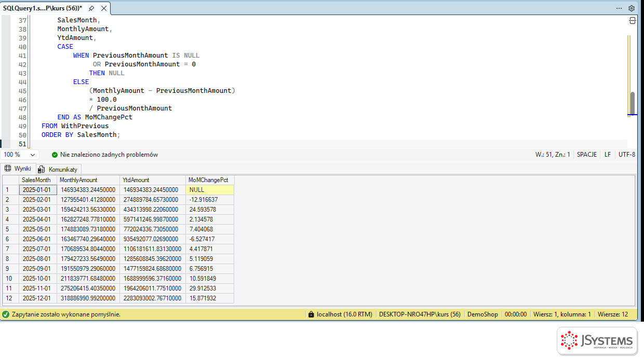Click green check icon beside 'Zapytanie zostało wykonane pomyślnie'
Viewport: 644px width, 359px height.
6,314
